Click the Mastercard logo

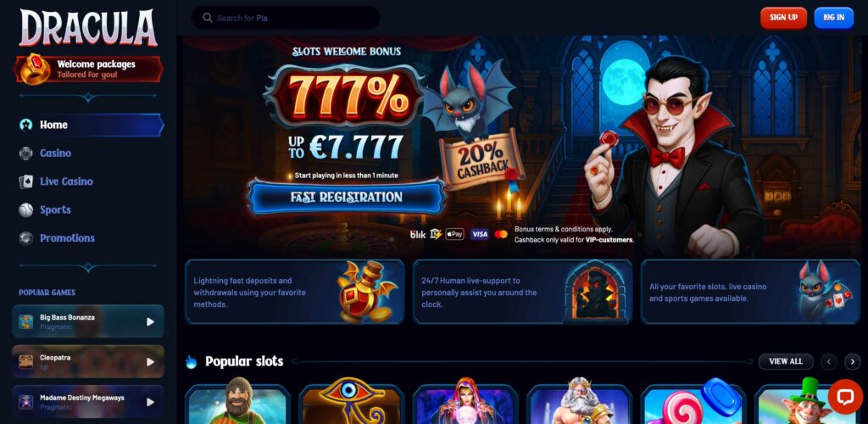501,234
